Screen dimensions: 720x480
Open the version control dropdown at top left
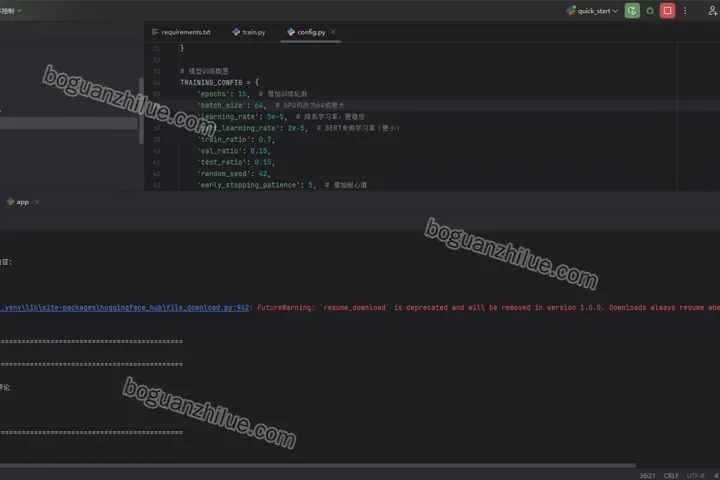point(11,11)
